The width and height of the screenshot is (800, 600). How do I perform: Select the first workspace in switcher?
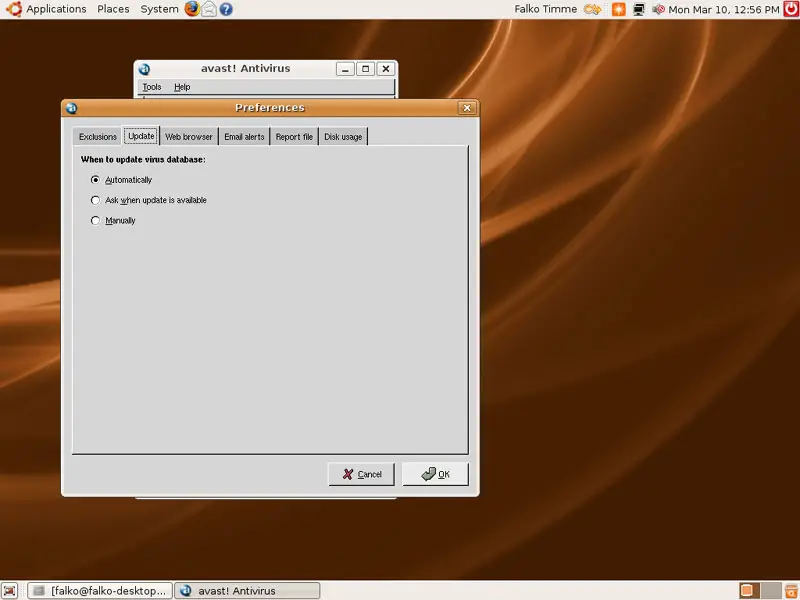[749, 590]
